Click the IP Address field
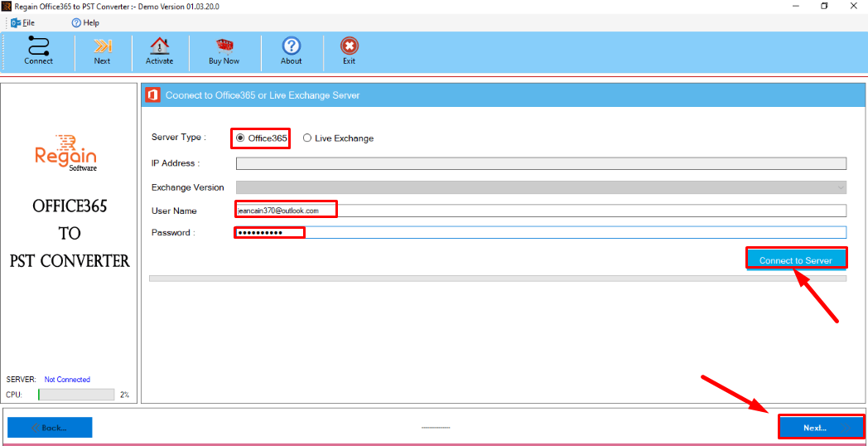This screenshot has width=868, height=446. click(x=542, y=163)
